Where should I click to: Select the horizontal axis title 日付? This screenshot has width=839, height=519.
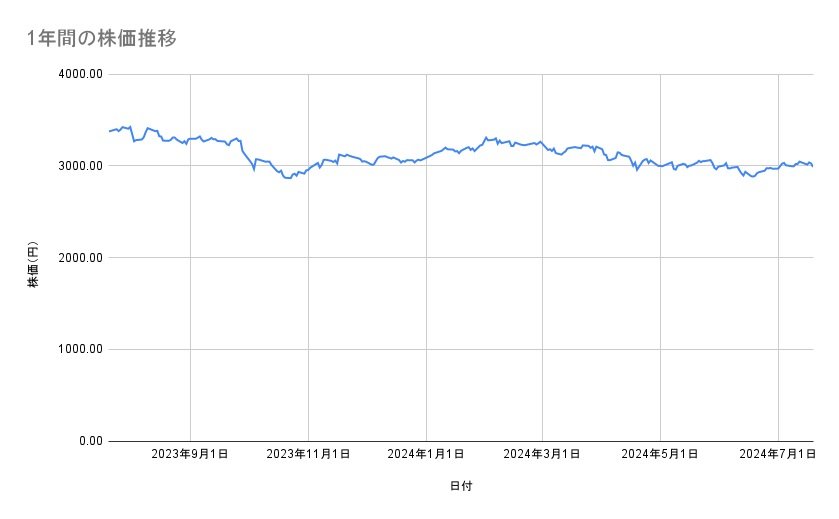tap(461, 486)
